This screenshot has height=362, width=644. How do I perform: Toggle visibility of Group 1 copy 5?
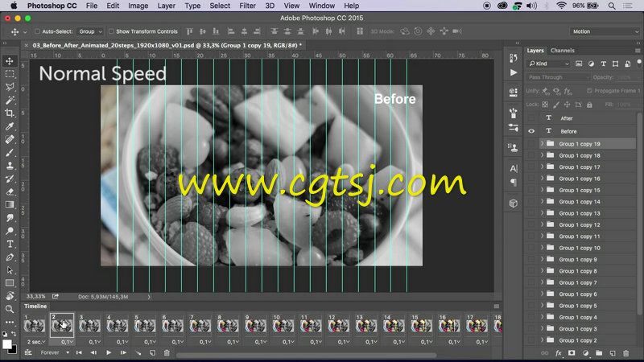click(531, 306)
